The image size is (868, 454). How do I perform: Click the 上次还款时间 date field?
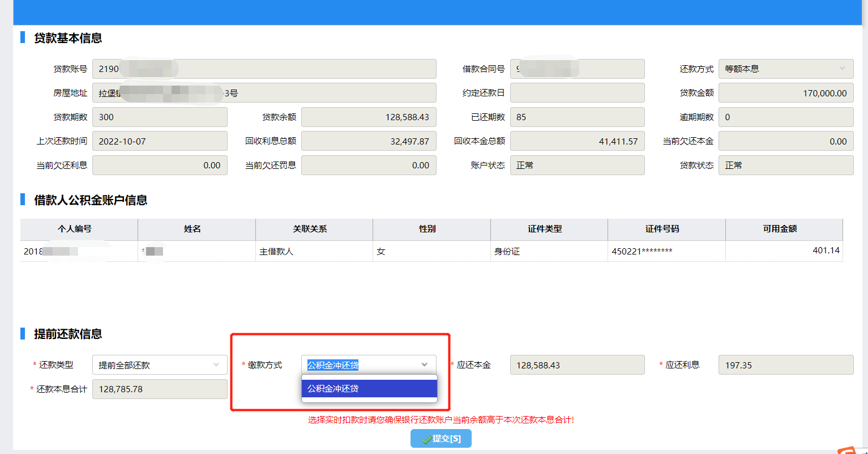click(160, 141)
